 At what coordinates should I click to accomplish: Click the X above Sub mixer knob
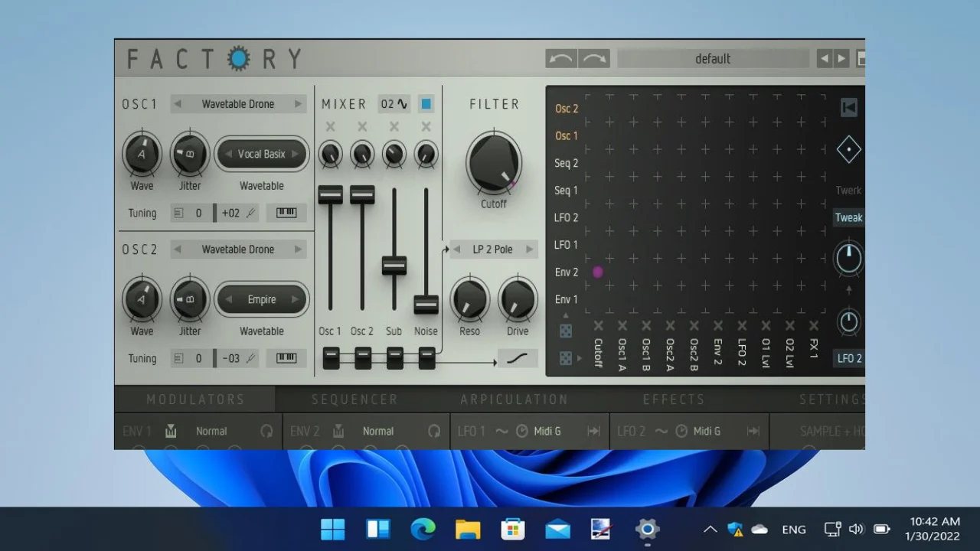(x=394, y=126)
